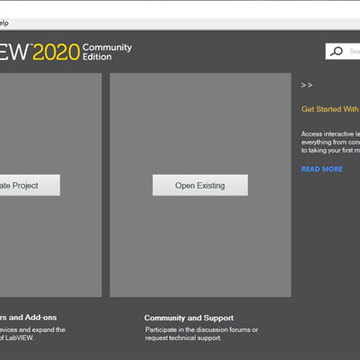360x360 pixels.
Task: Click 'devices and expand the' text
Action: point(33,330)
